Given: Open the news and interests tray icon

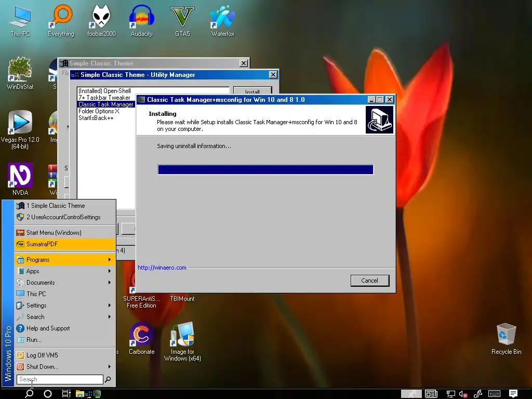Looking at the screenshot, I should pos(431,394).
